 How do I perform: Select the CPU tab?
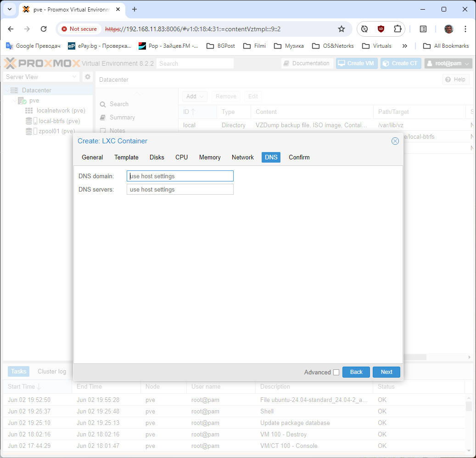181,157
